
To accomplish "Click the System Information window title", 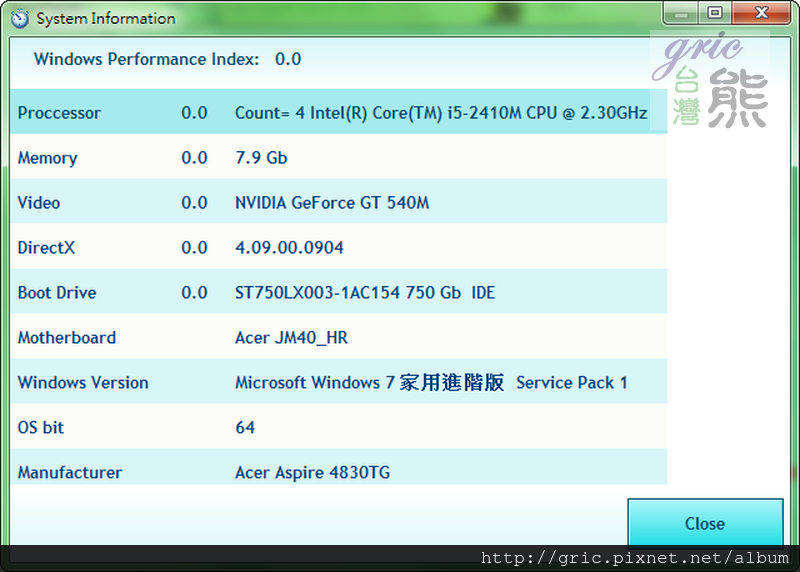I will click(x=106, y=18).
